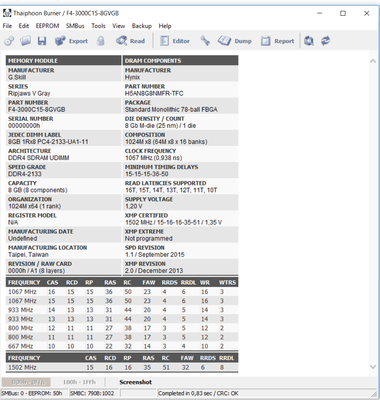380x400 pixels.
Task: Click the Read SPD toolbar button
Action: [130, 41]
